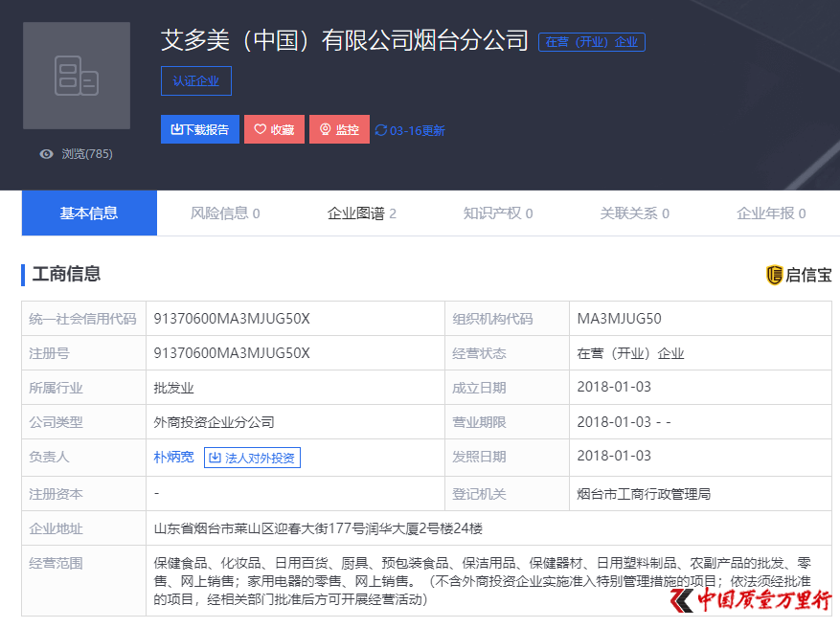Click the 组织机构代码 value MA3MJUG50
The width and height of the screenshot is (840, 628).
coord(620,319)
